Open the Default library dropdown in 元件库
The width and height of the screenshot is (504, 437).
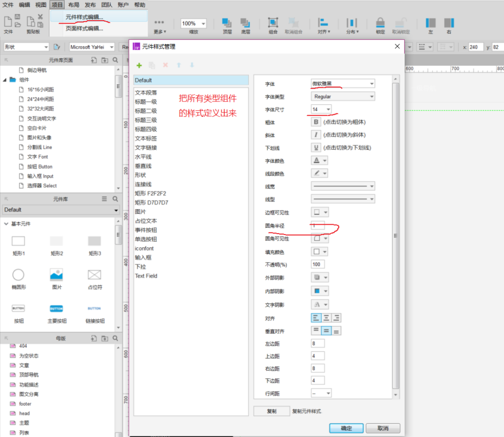(x=61, y=210)
